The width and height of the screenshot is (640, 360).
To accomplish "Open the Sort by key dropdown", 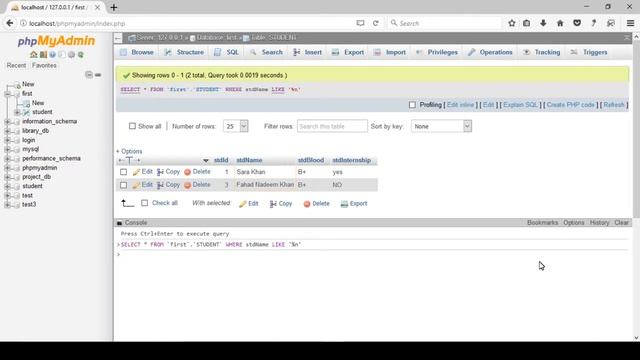I will (442, 126).
